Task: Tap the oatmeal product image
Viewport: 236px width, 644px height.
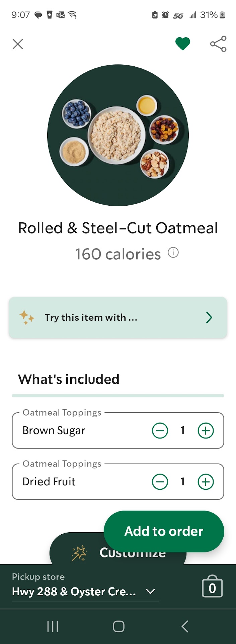Action: [118, 135]
